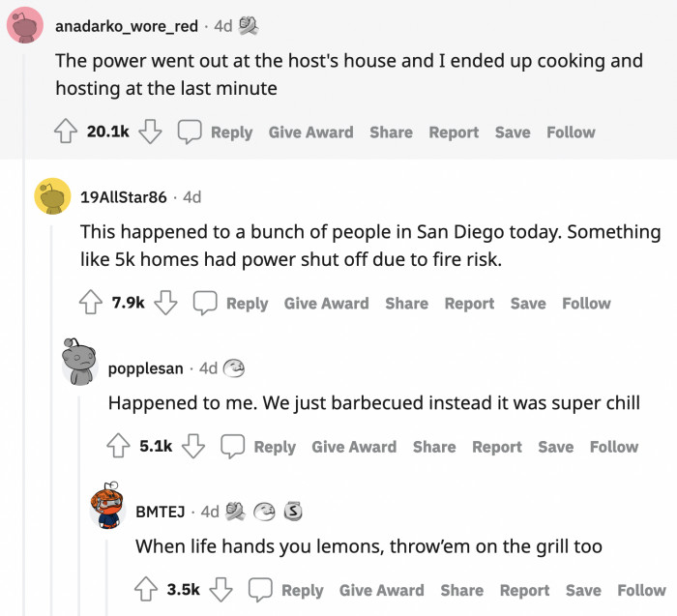Report BMTEJ's comment
677x616 pixels.
coord(524,589)
